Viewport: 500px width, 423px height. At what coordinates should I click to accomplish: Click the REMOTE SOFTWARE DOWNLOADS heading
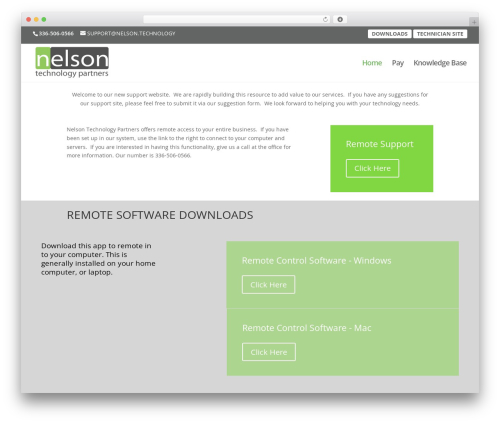[x=160, y=215]
